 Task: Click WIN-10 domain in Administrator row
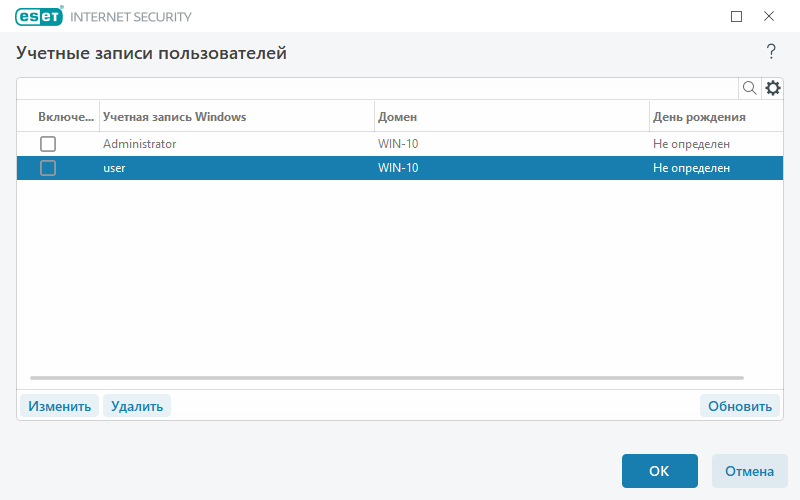tap(398, 144)
